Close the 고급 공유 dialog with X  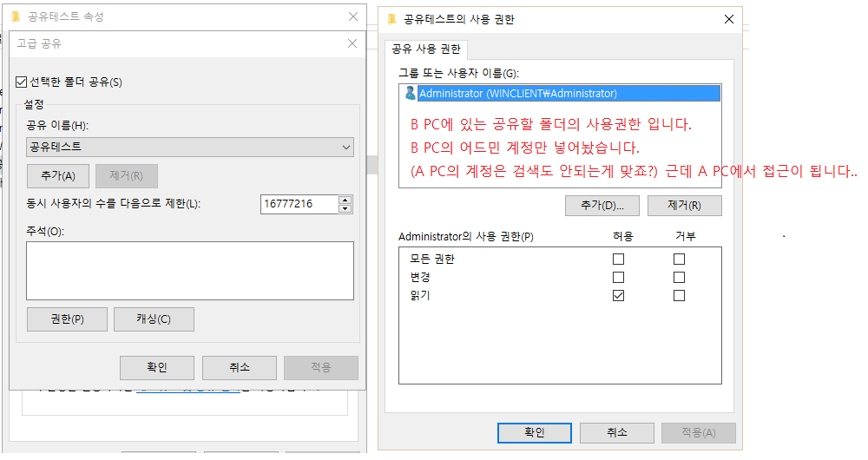coord(352,43)
